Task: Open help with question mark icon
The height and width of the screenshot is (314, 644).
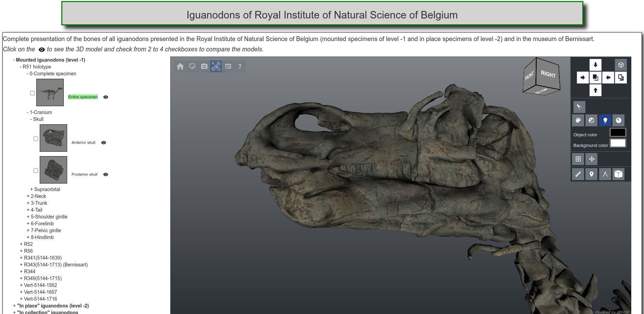Action: (x=240, y=66)
